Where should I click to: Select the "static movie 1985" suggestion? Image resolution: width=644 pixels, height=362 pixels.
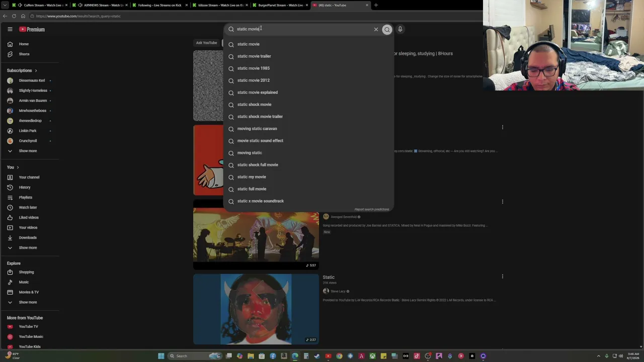[x=308, y=68]
